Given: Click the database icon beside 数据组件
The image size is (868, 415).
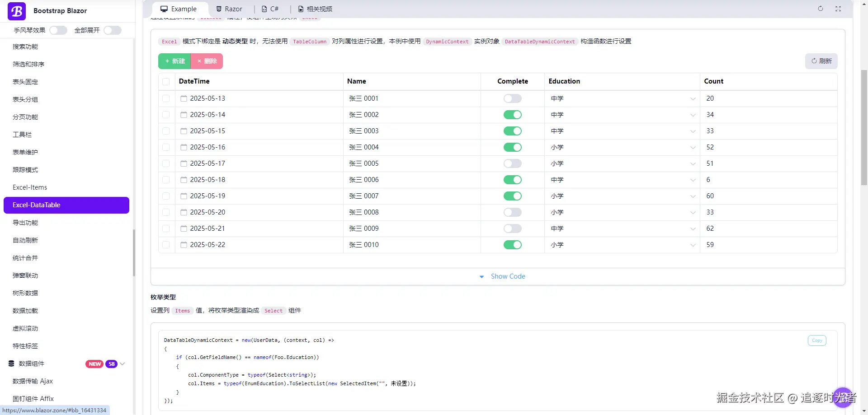Looking at the screenshot, I should (12, 364).
